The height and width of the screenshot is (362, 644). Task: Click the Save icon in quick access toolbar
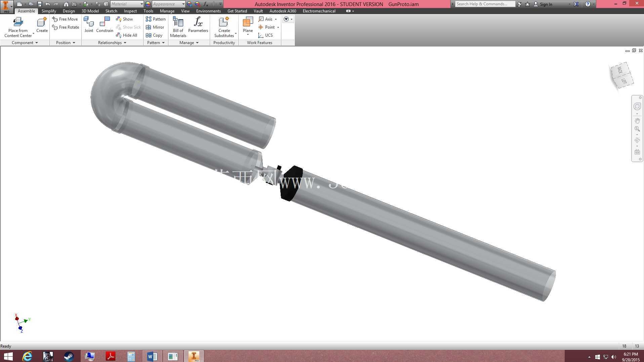coord(40,4)
